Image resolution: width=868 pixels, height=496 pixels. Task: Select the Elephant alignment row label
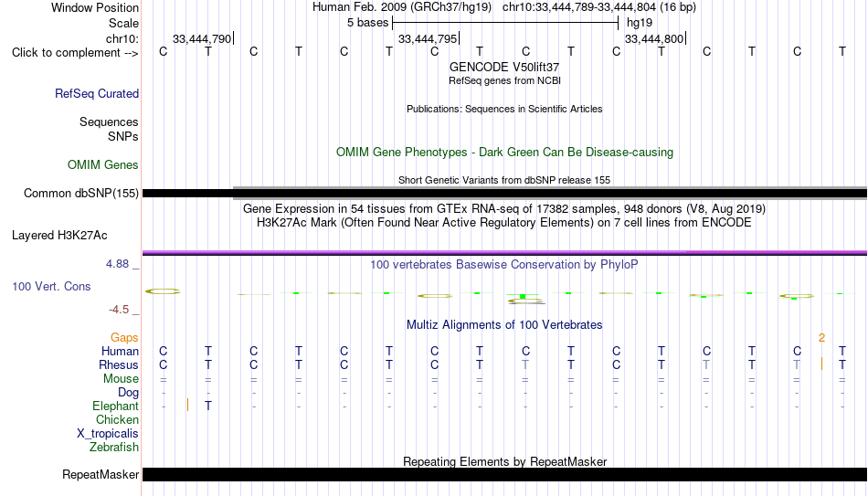115,406
